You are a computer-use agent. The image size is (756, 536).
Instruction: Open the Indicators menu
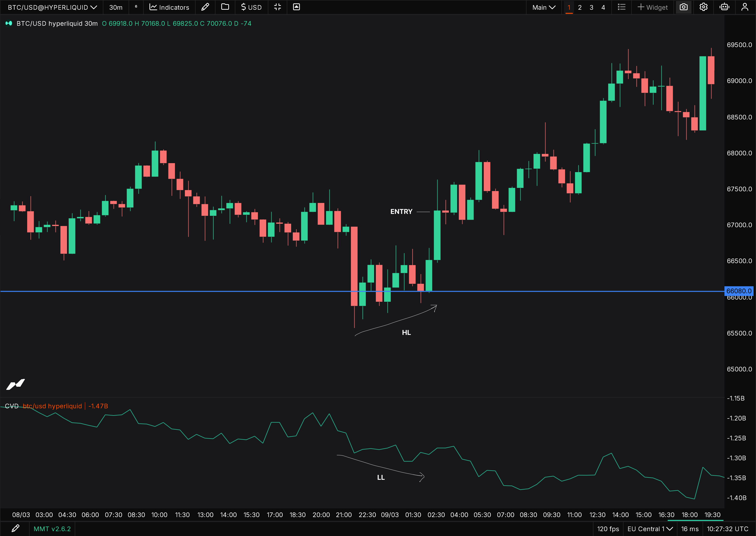(169, 7)
